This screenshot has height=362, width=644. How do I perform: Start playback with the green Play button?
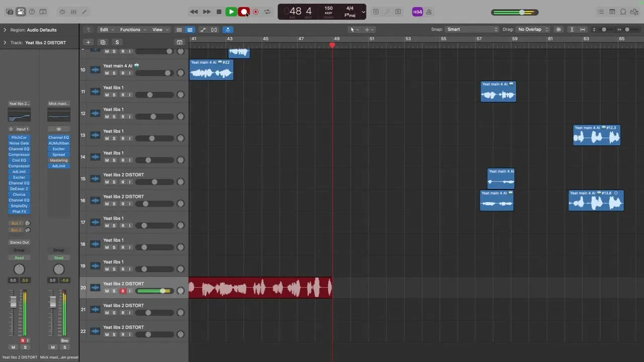click(x=231, y=12)
